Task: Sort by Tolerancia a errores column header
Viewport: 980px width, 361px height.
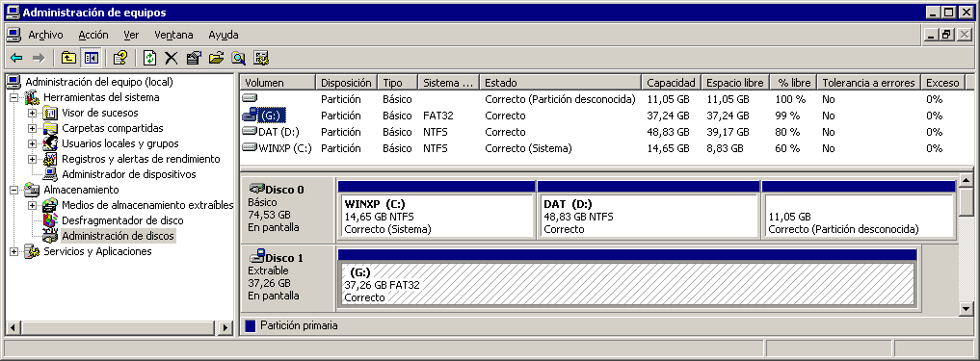Action: click(869, 83)
